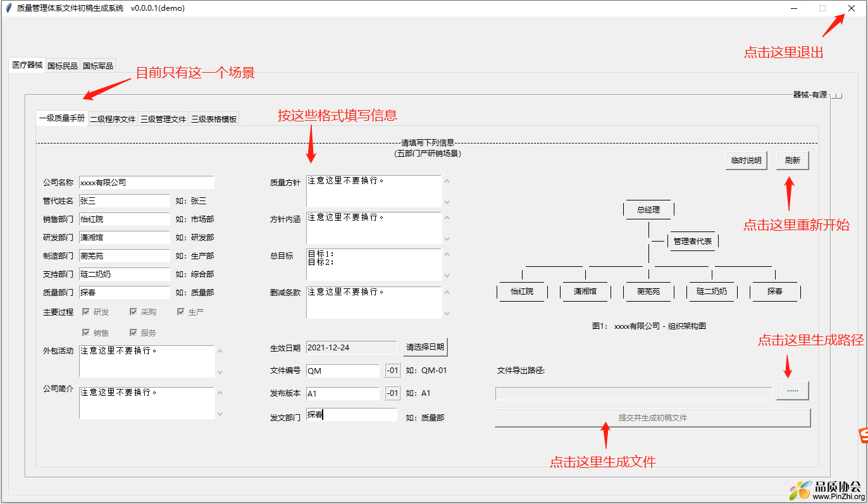Click the 支持部门 input field

(x=125, y=274)
